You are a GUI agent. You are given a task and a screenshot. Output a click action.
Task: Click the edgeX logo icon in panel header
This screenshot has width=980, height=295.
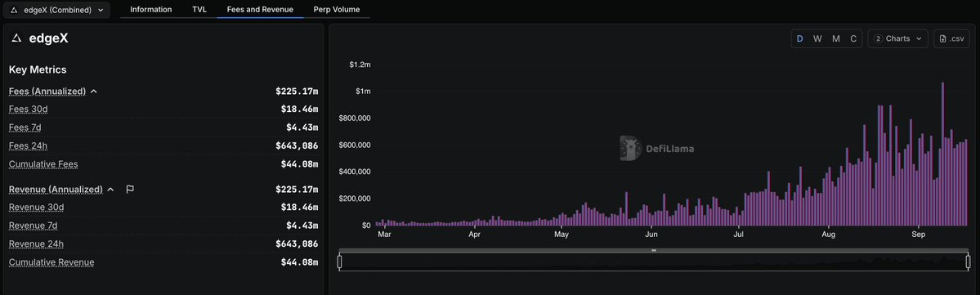[16, 38]
